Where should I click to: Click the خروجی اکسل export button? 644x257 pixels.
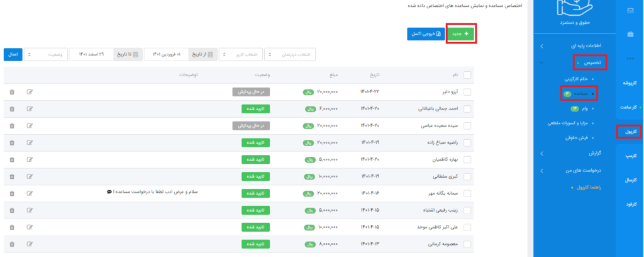pos(425,34)
